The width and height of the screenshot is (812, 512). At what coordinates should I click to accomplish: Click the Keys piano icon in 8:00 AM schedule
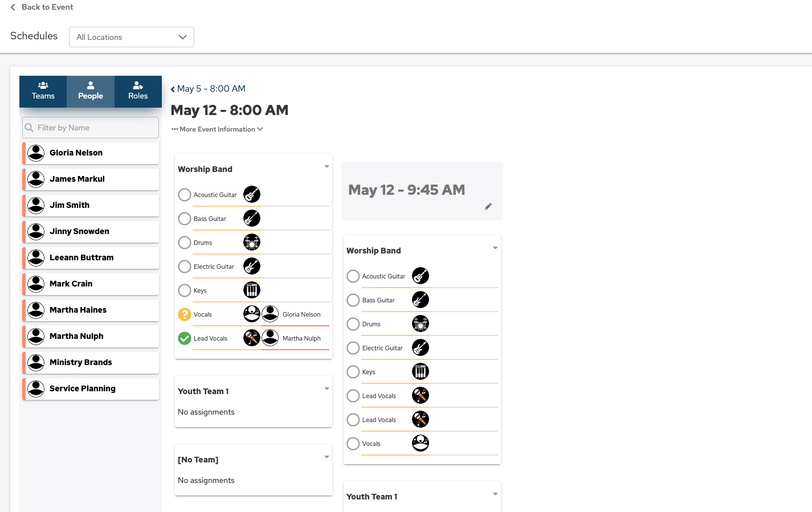[252, 290]
